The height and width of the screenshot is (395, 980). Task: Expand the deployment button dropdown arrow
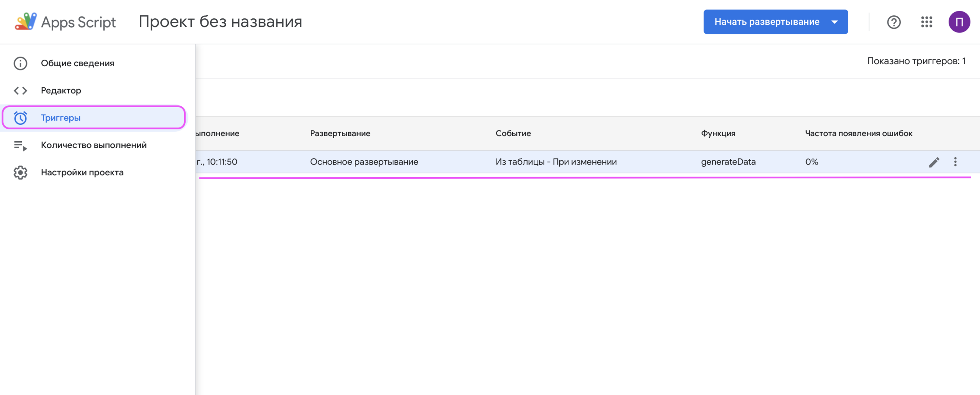[835, 22]
